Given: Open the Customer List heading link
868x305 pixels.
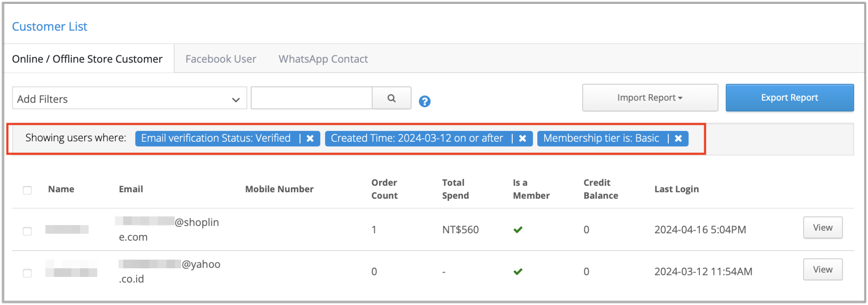Looking at the screenshot, I should pos(49,27).
